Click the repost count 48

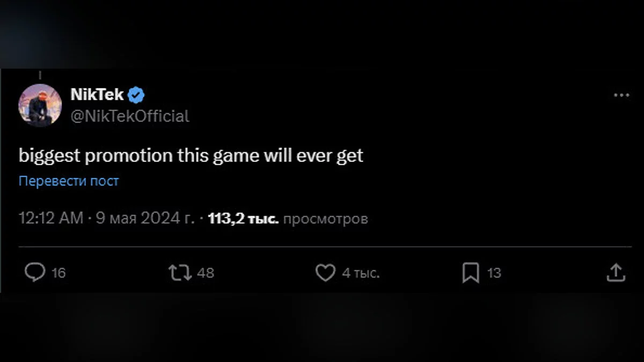click(x=206, y=273)
